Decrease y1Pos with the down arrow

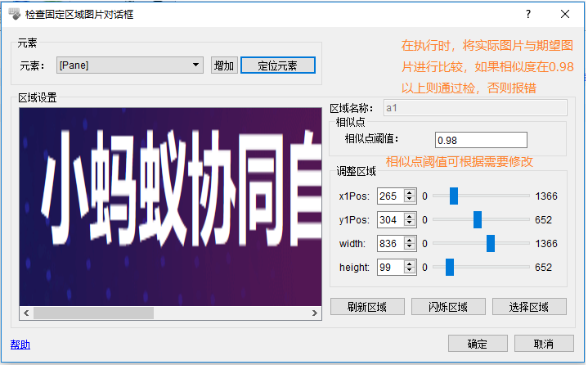click(x=410, y=223)
